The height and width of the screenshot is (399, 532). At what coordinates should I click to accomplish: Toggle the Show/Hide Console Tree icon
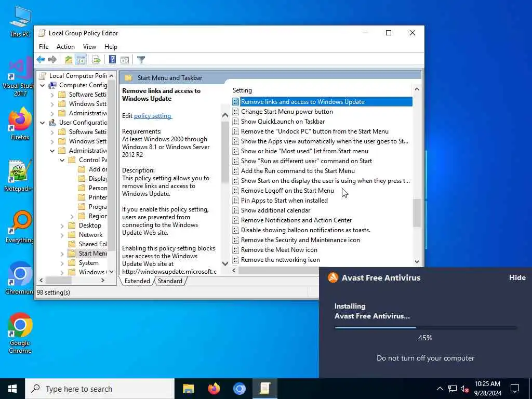pyautogui.click(x=81, y=60)
